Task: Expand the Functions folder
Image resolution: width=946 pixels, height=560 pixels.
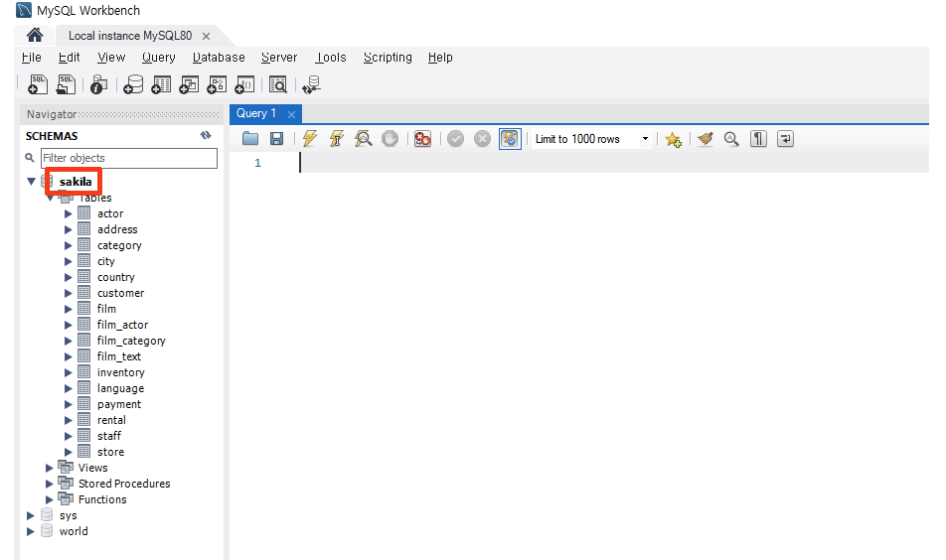Action: click(50, 499)
